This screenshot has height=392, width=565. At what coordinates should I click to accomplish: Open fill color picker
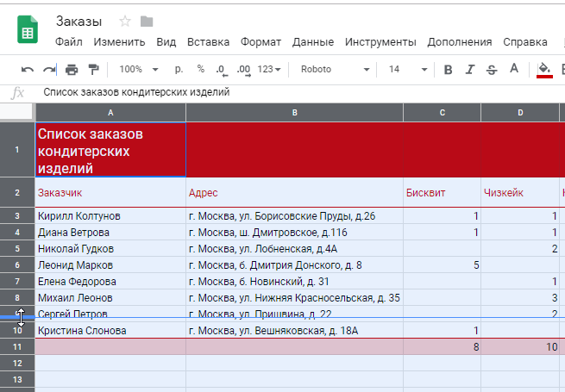544,70
